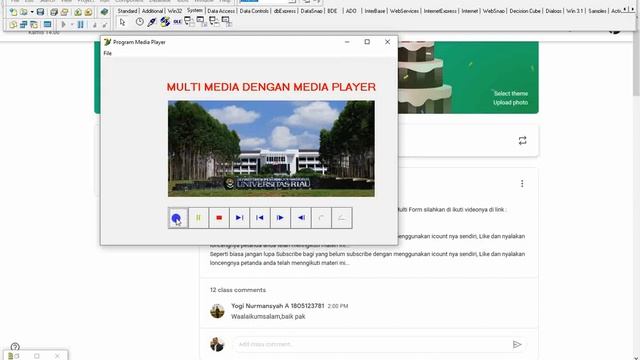Select the DdeServerConv component icon
Screen dimensions: 640x360
coord(214,22)
